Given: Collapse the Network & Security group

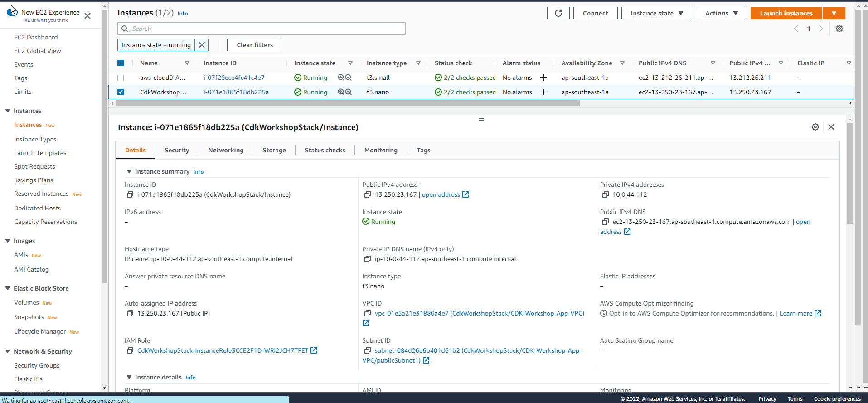Looking at the screenshot, I should click(x=8, y=351).
